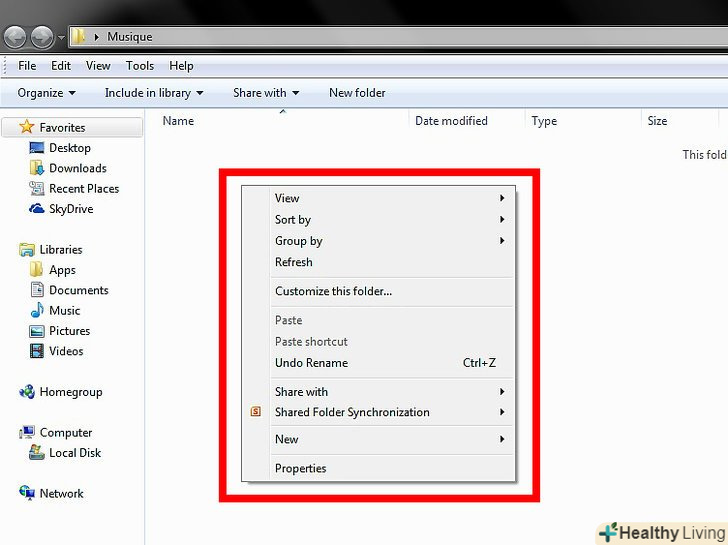Open the Share with toolbar dropdown
Screen dimensions: 728x545
[266, 93]
